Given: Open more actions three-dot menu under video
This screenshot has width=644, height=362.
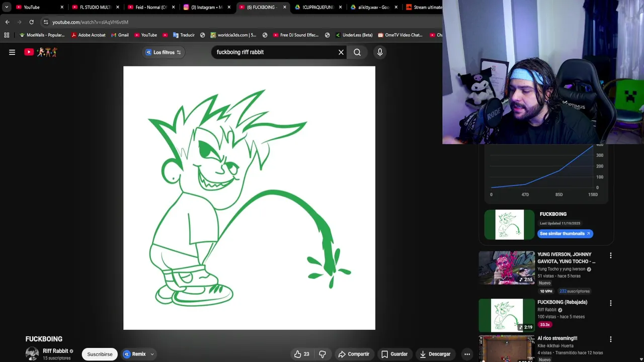Looking at the screenshot, I should [x=467, y=354].
